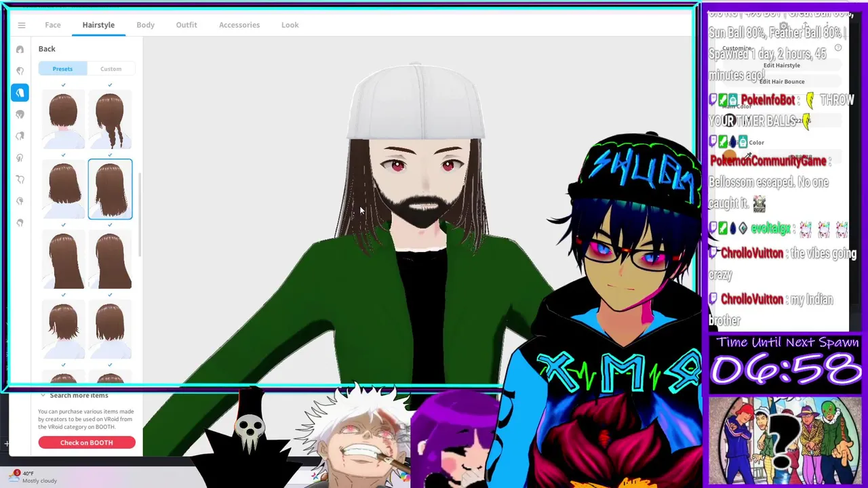Switch to the Face tab
Screen dimensions: 868x488
point(53,25)
